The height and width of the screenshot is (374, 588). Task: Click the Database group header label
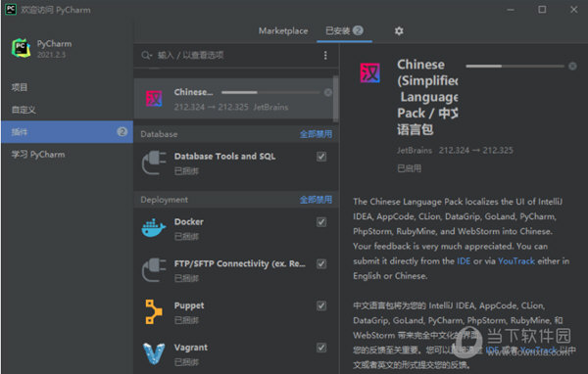[159, 134]
